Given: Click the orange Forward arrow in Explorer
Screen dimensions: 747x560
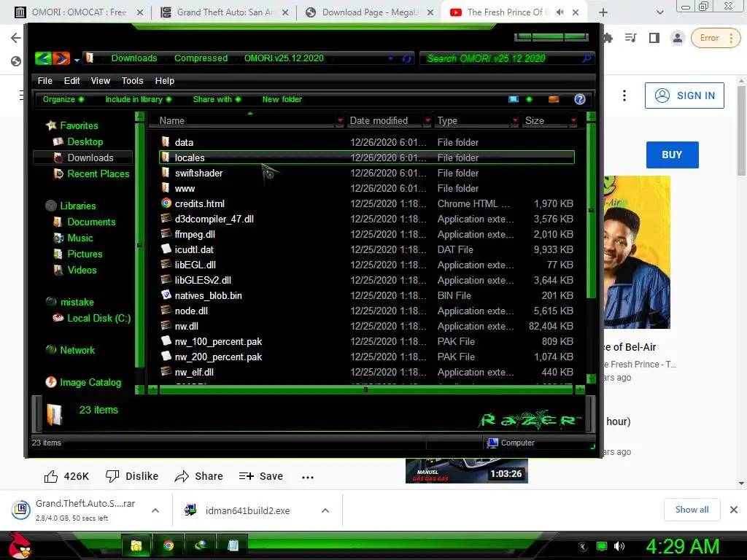Looking at the screenshot, I should 61,58.
